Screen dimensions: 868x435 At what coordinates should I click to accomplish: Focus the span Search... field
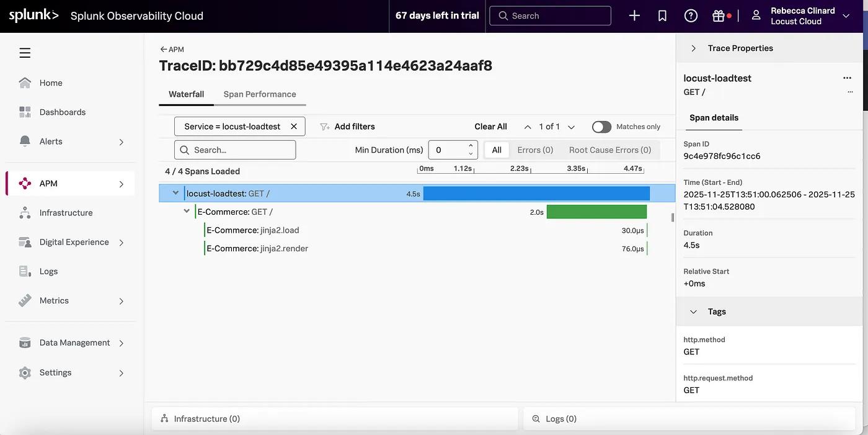click(235, 150)
